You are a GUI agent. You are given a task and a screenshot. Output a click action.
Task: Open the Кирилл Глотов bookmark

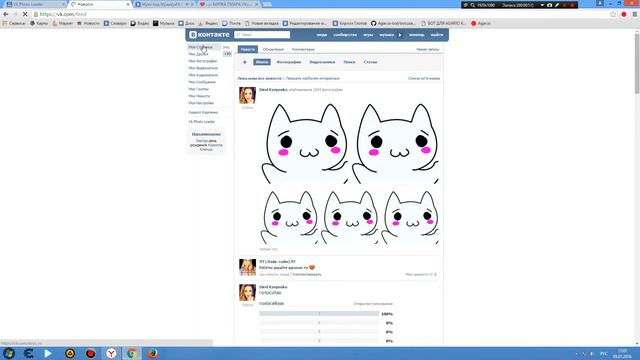(x=349, y=23)
